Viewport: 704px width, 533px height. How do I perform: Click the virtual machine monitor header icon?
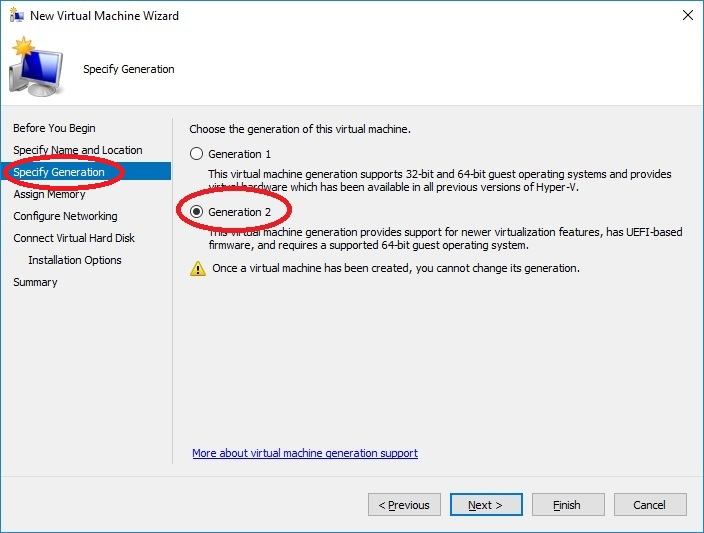(37, 69)
